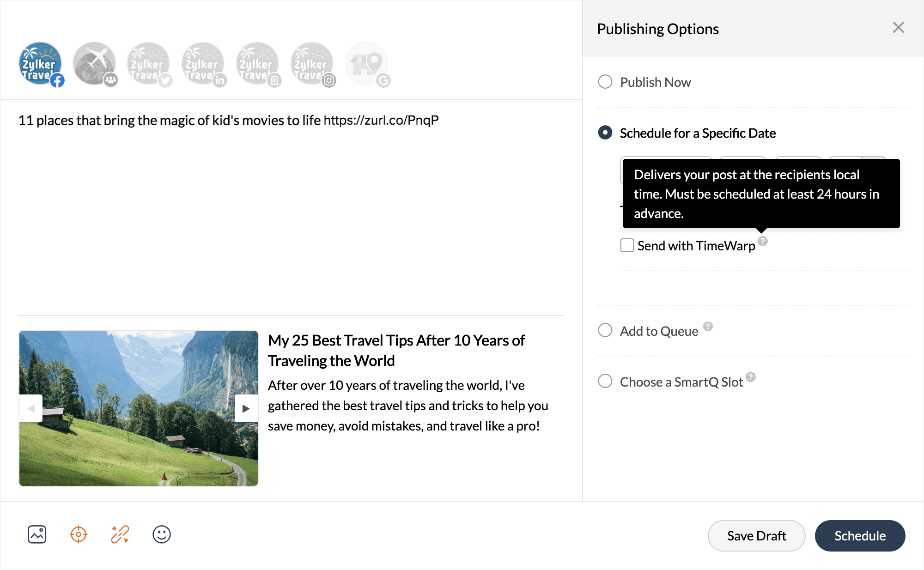Image resolution: width=924 pixels, height=570 pixels.
Task: Open the targeting crosshair option
Action: click(x=79, y=534)
